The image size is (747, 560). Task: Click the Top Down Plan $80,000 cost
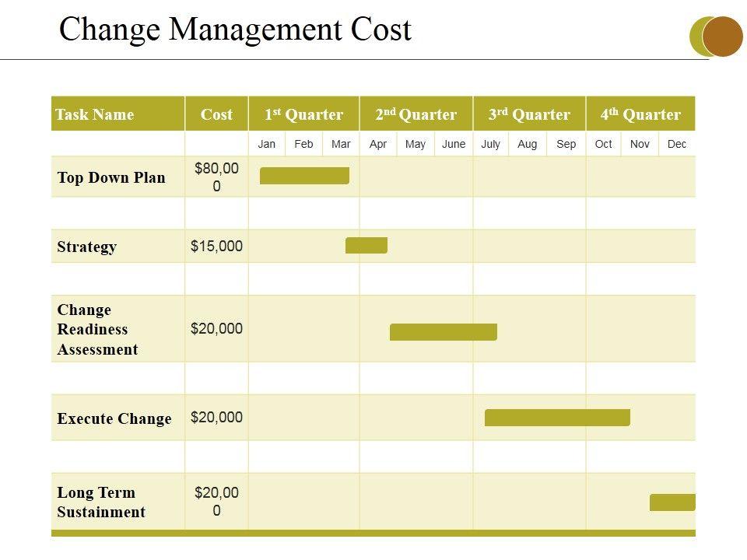point(216,177)
